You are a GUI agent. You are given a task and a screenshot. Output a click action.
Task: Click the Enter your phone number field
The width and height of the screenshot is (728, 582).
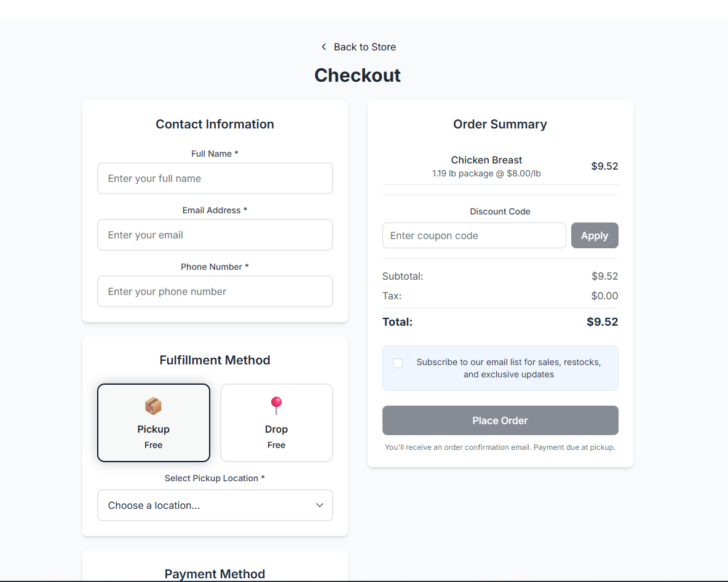(x=215, y=291)
